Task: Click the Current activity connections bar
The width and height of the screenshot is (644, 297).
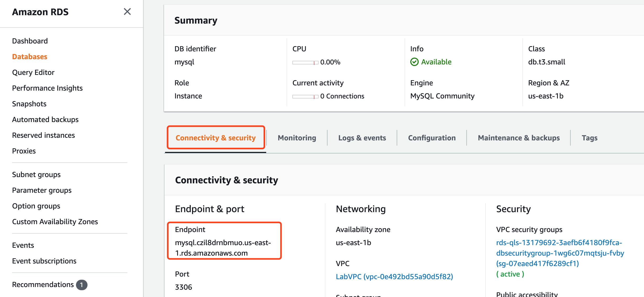Action: 305,97
